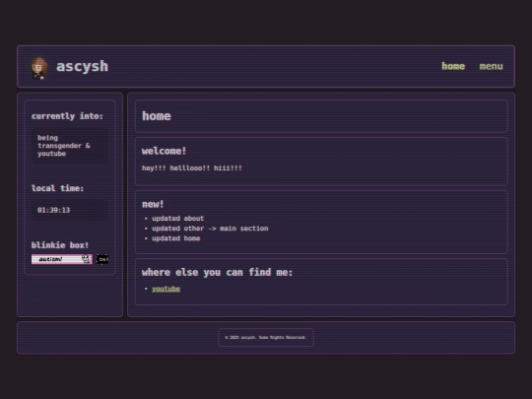Click the black blinkie badge
The width and height of the screenshot is (532, 399).
point(102,259)
